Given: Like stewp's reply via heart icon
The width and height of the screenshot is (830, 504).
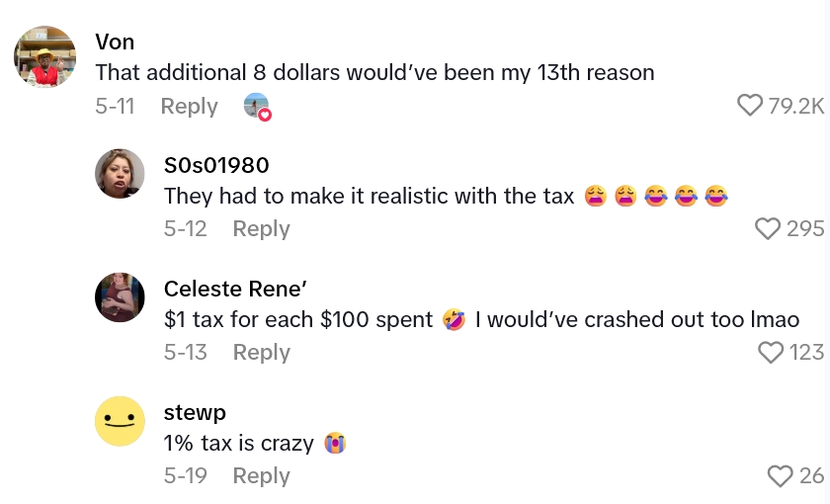Looking at the screenshot, I should pyautogui.click(x=781, y=476).
